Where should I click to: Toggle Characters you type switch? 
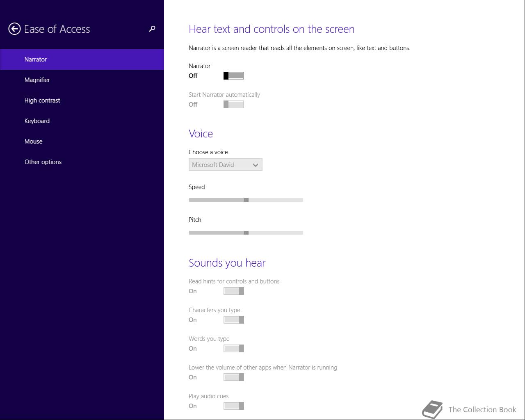click(234, 320)
